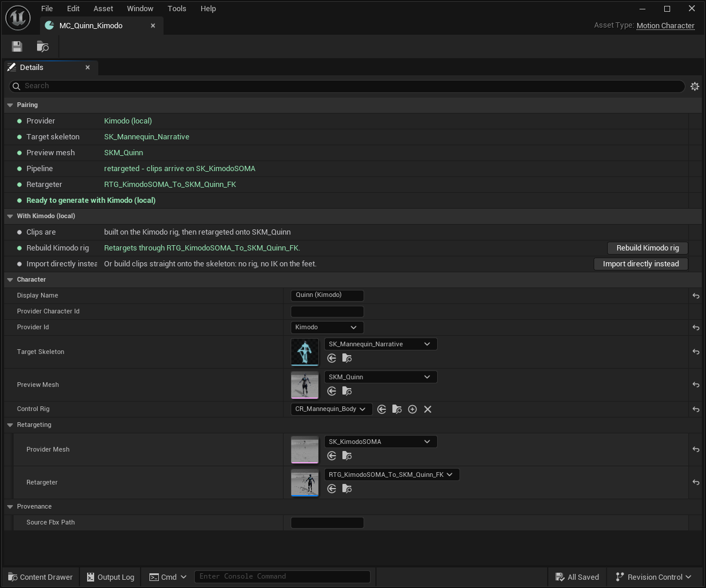Use selected asset for Provider Mesh
706x588 pixels.
(x=332, y=456)
